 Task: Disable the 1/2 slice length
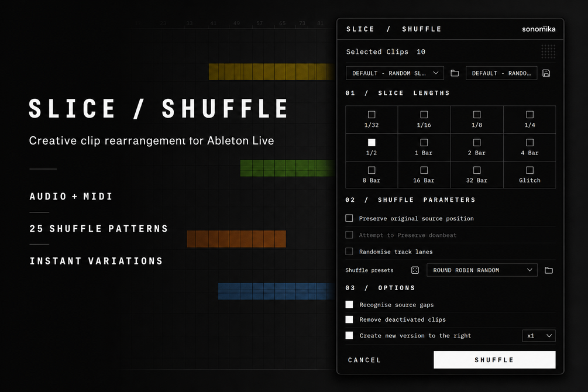pyautogui.click(x=372, y=143)
